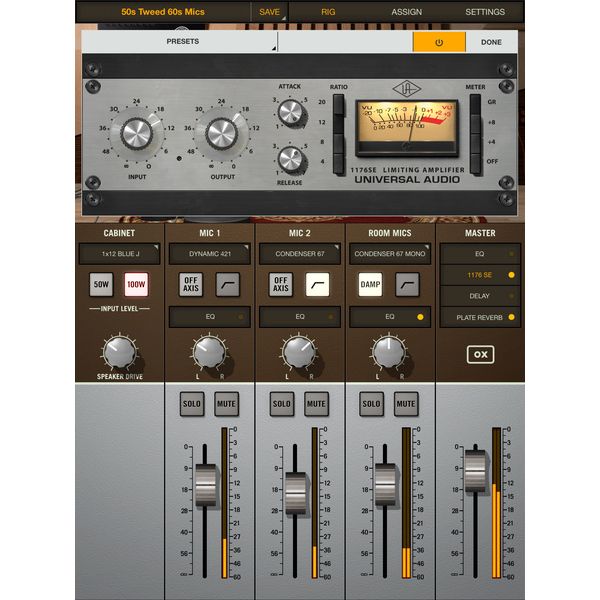Image resolution: width=600 pixels, height=600 pixels.
Task: Click the VU meter display
Action: tap(407, 128)
